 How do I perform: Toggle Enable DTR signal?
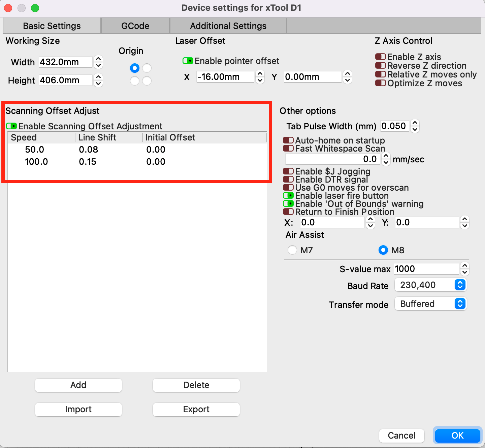coord(288,179)
